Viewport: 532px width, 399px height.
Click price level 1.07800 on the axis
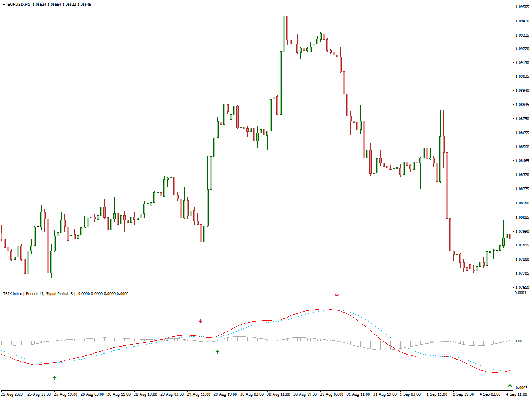(522, 259)
